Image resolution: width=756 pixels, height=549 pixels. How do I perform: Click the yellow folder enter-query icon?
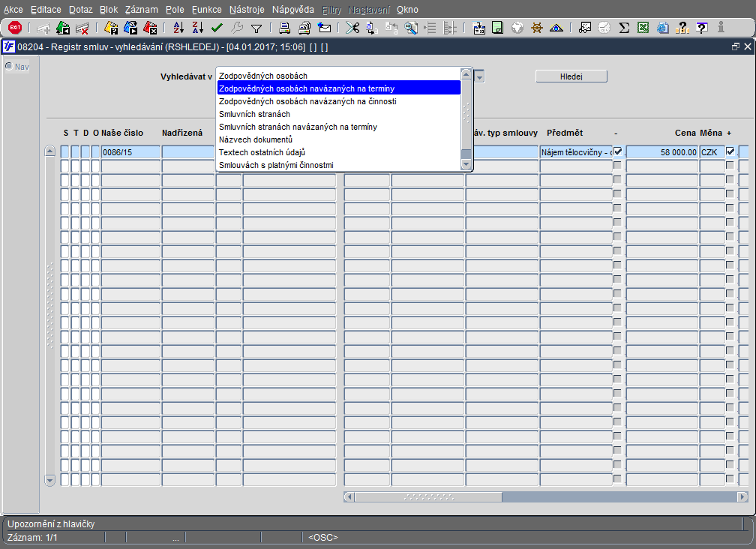tap(111, 28)
